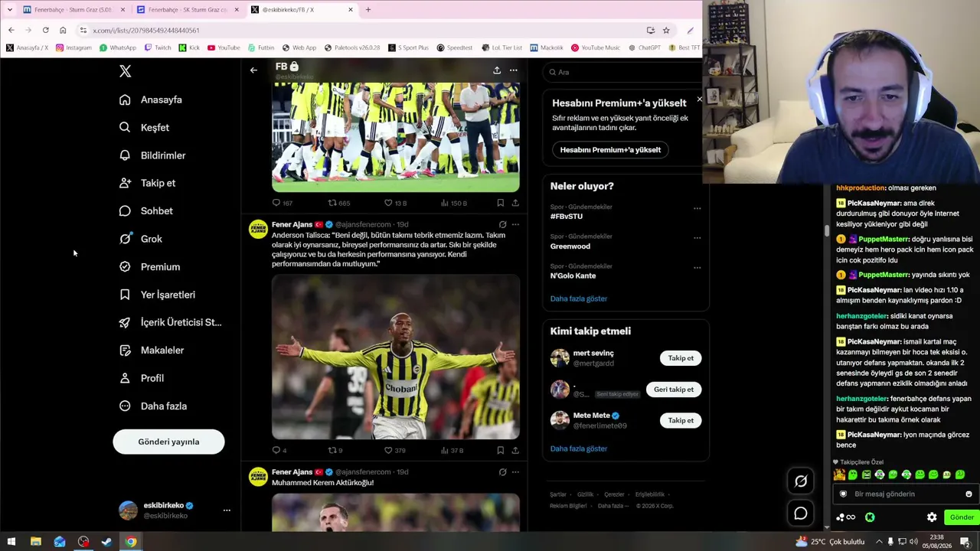Open the emoji picker in chat input
Viewport: 980px width, 551px height.
pyautogui.click(x=969, y=494)
